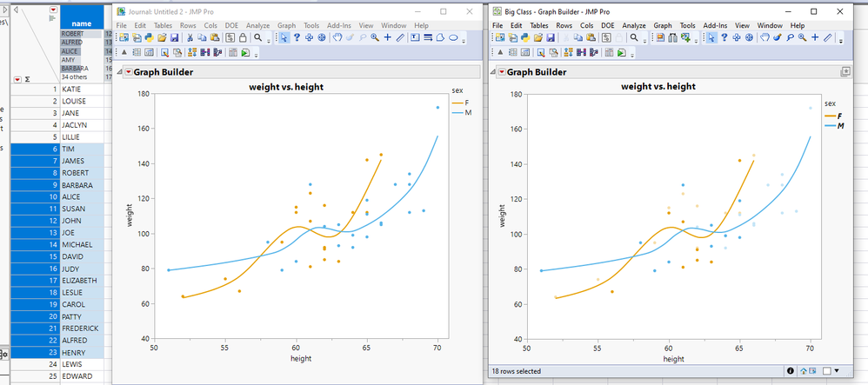Open the status bar dropdown arrow in Big Class
The width and height of the screenshot is (868, 385).
pyautogui.click(x=837, y=370)
